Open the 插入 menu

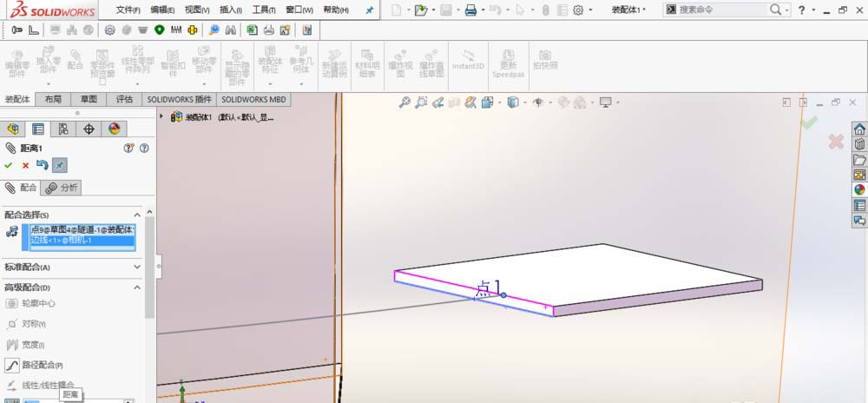pos(230,10)
